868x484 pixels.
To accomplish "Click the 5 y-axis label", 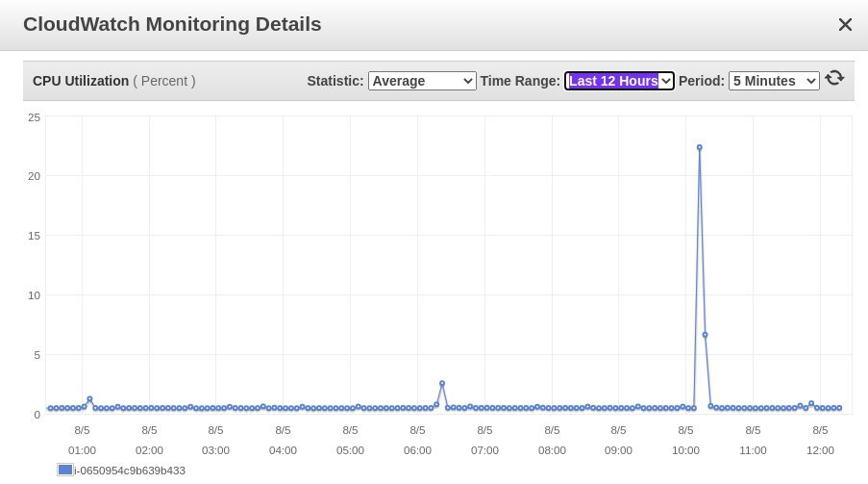I will tap(37, 355).
